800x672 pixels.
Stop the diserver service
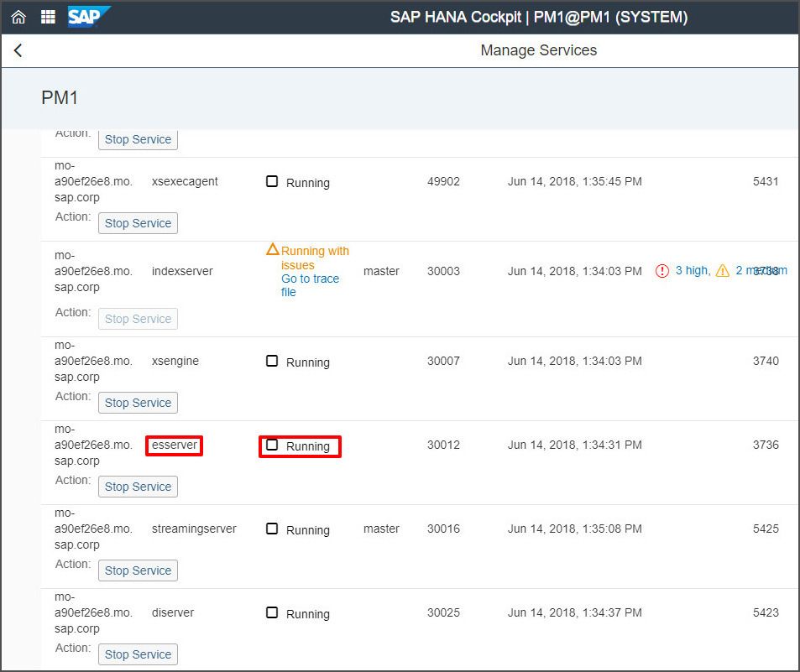coord(138,654)
